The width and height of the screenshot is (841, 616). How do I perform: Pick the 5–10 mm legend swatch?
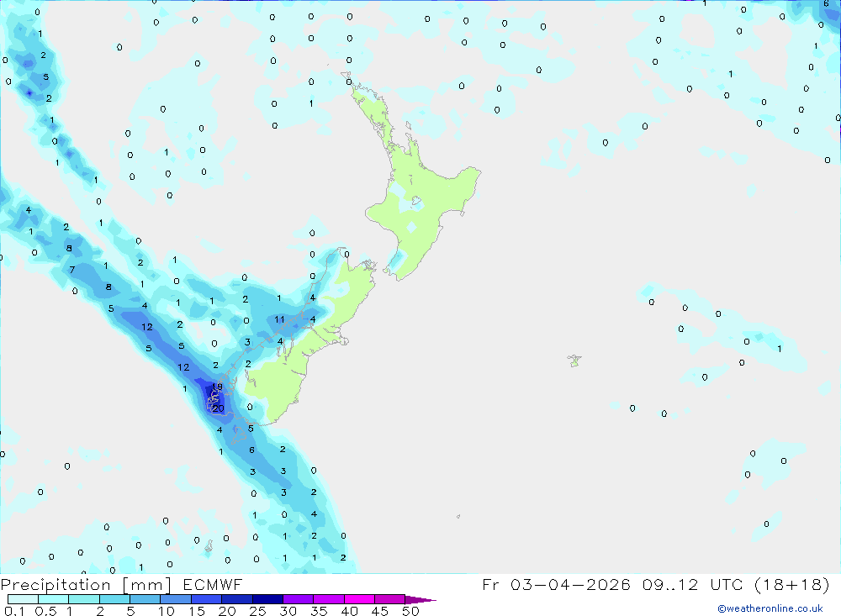pyautogui.click(x=145, y=599)
